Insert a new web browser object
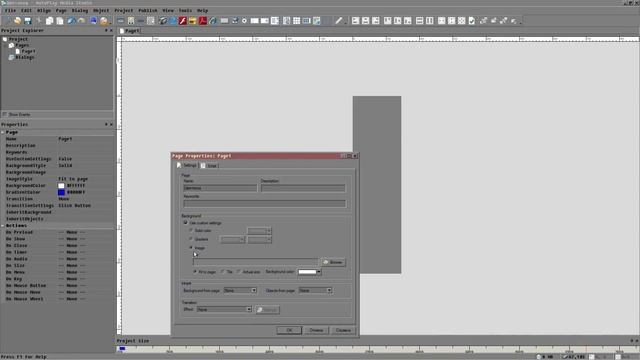 click(213, 20)
